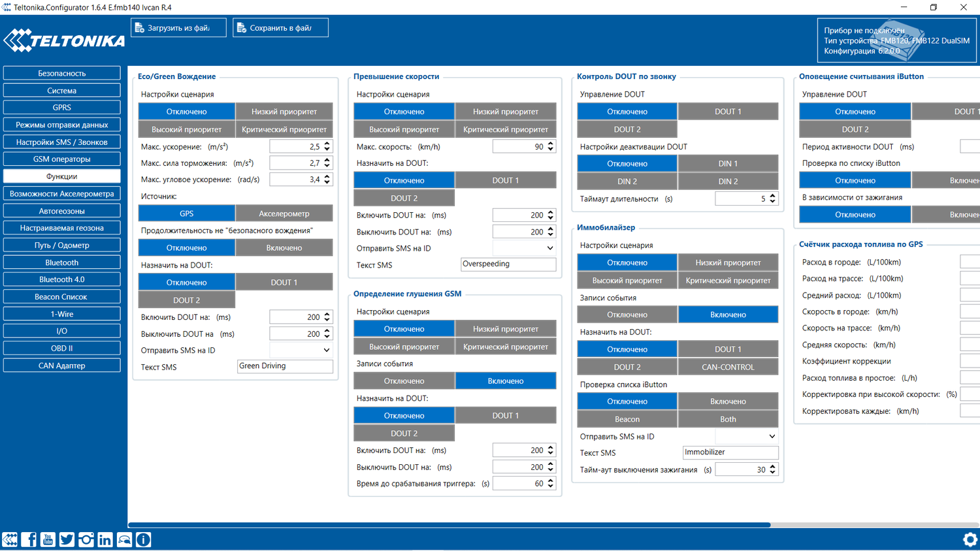Assign Eco/Green driving to DOUT 1
Screen dimensions: 980x551
(x=284, y=282)
